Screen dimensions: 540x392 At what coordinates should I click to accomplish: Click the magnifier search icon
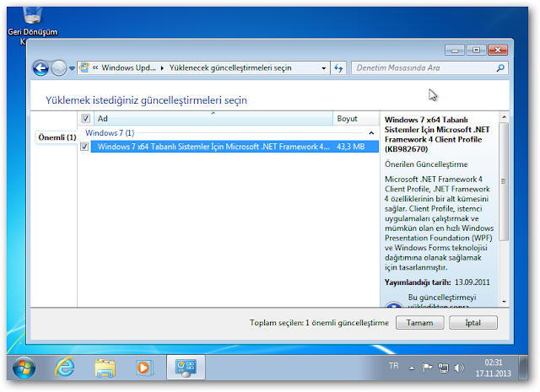(500, 67)
